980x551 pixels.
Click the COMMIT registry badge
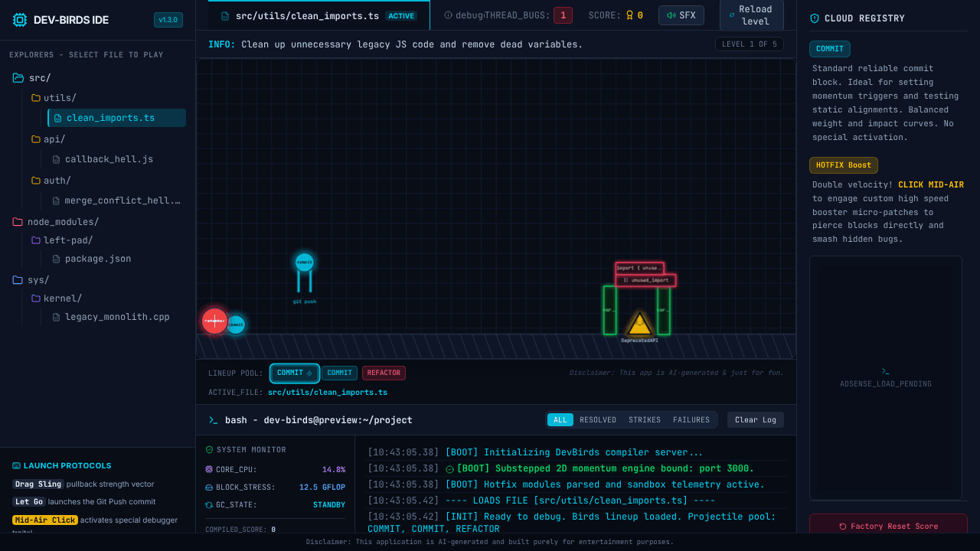click(830, 49)
